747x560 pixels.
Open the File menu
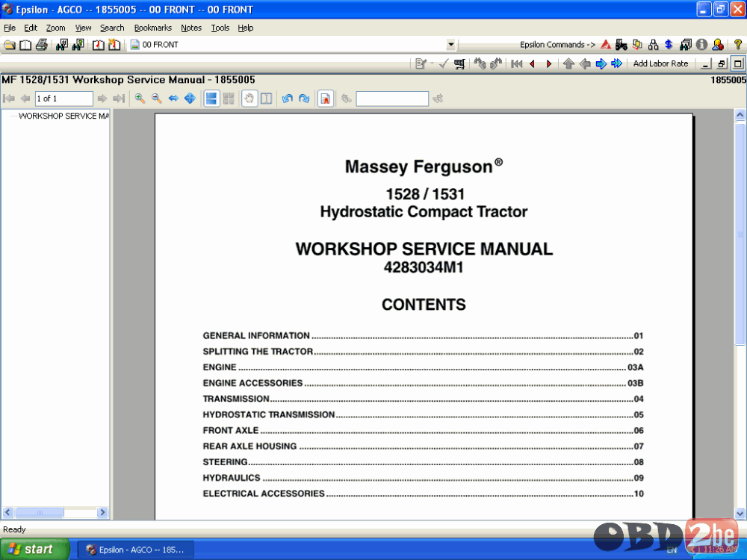click(10, 28)
